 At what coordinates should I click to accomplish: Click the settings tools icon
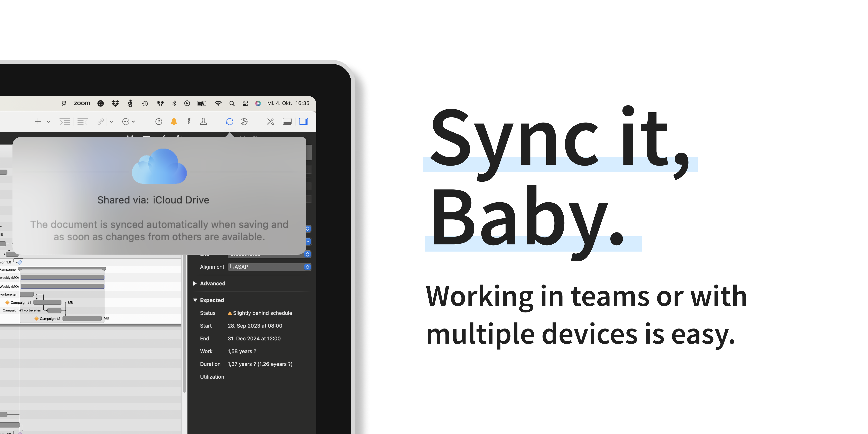(x=271, y=121)
